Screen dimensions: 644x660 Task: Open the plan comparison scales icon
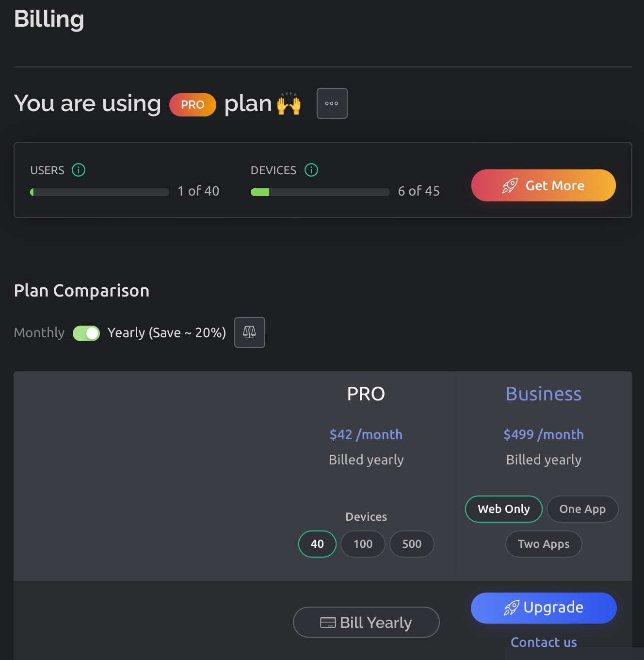(249, 332)
